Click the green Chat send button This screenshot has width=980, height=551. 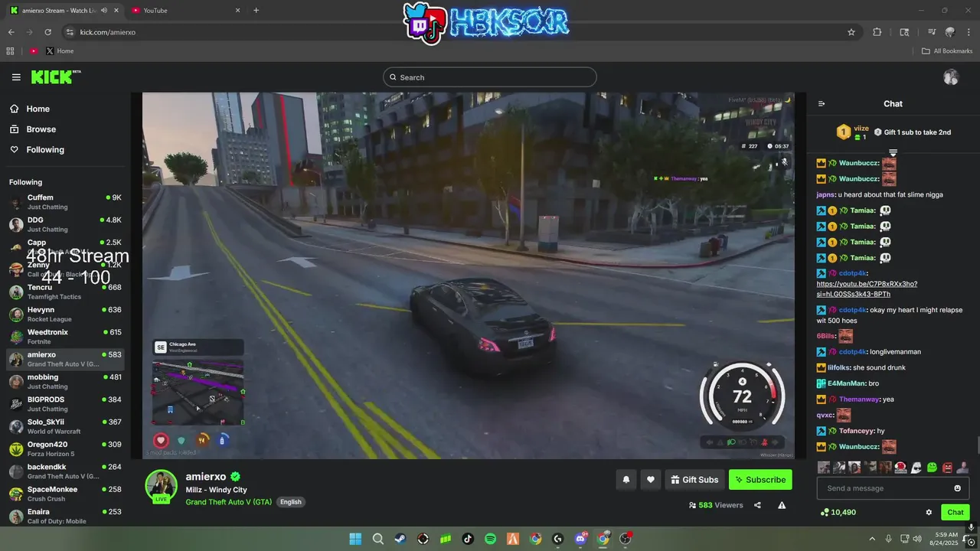[955, 512]
